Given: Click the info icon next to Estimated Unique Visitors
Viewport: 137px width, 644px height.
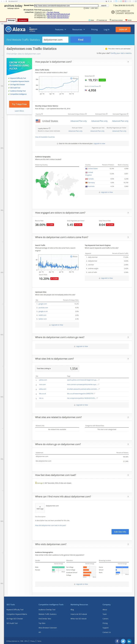Looking at the screenshot, I should pyautogui.click(x=86, y=114).
